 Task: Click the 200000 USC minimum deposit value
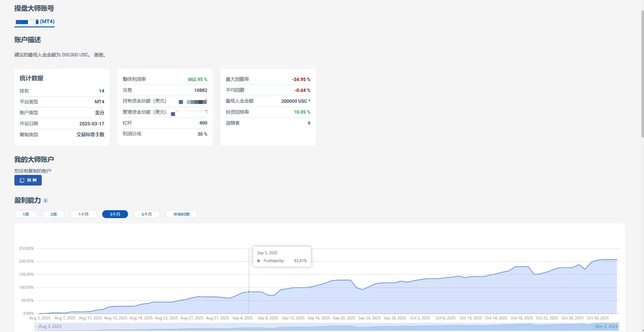click(x=296, y=101)
